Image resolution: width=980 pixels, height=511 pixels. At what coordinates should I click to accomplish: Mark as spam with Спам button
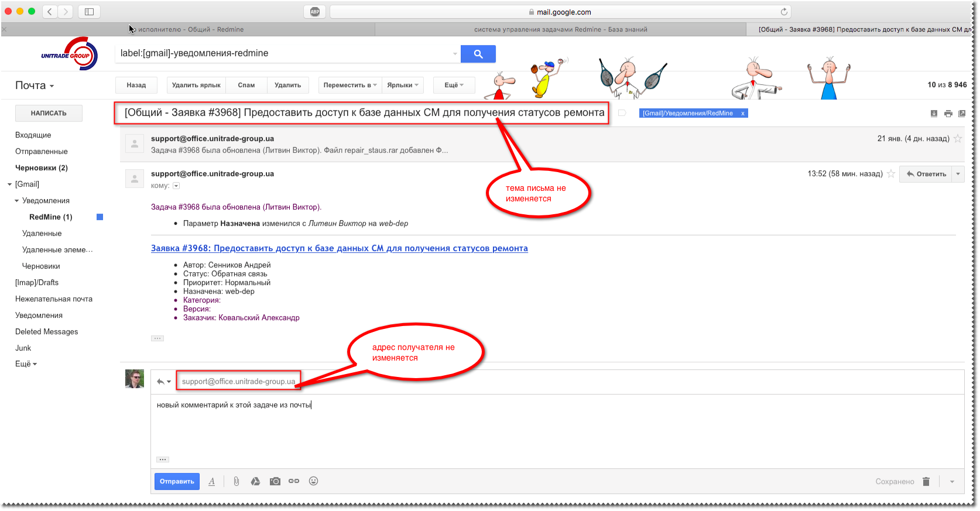pyautogui.click(x=246, y=85)
